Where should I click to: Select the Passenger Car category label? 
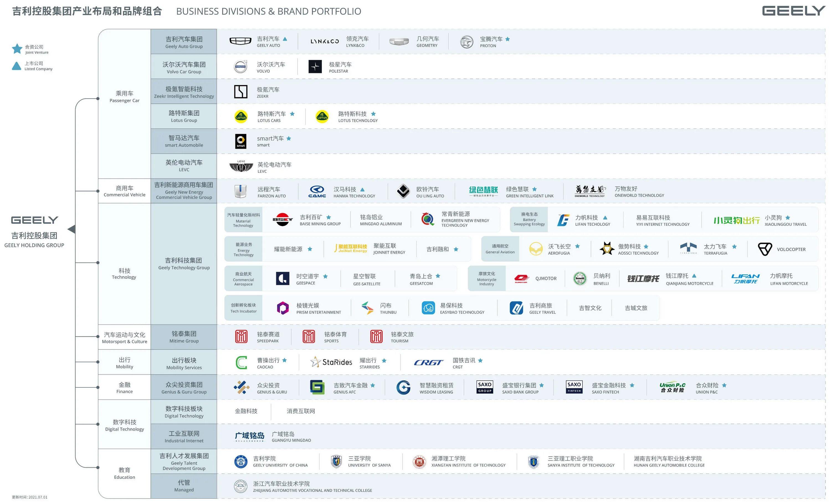(x=124, y=96)
